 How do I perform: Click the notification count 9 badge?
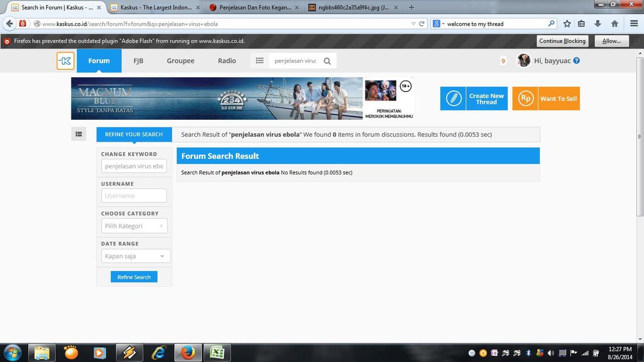503,61
